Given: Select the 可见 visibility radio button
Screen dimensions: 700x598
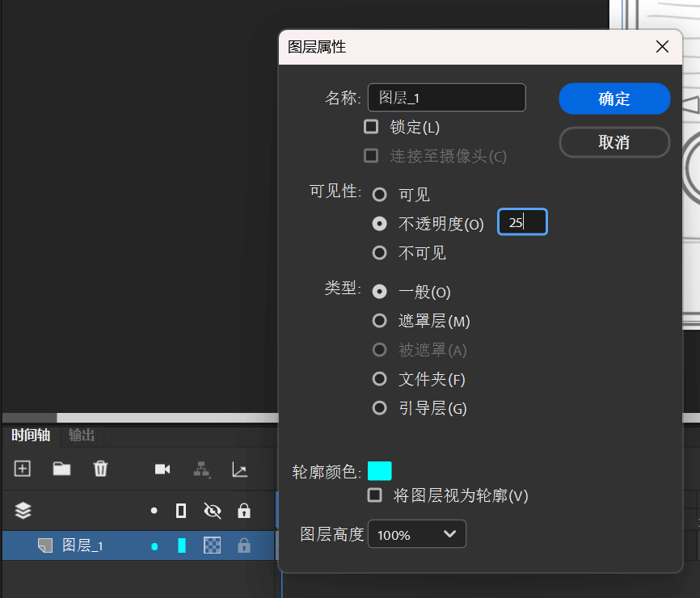Looking at the screenshot, I should tap(379, 195).
